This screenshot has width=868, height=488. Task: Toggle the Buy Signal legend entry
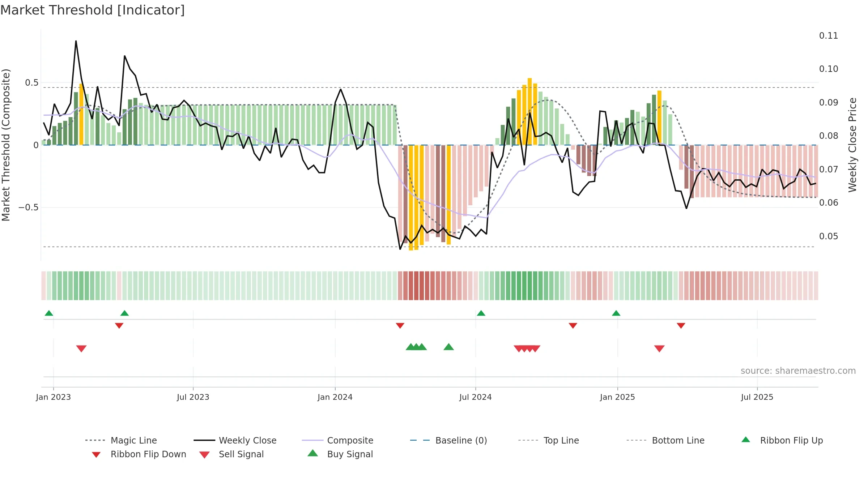[340, 454]
